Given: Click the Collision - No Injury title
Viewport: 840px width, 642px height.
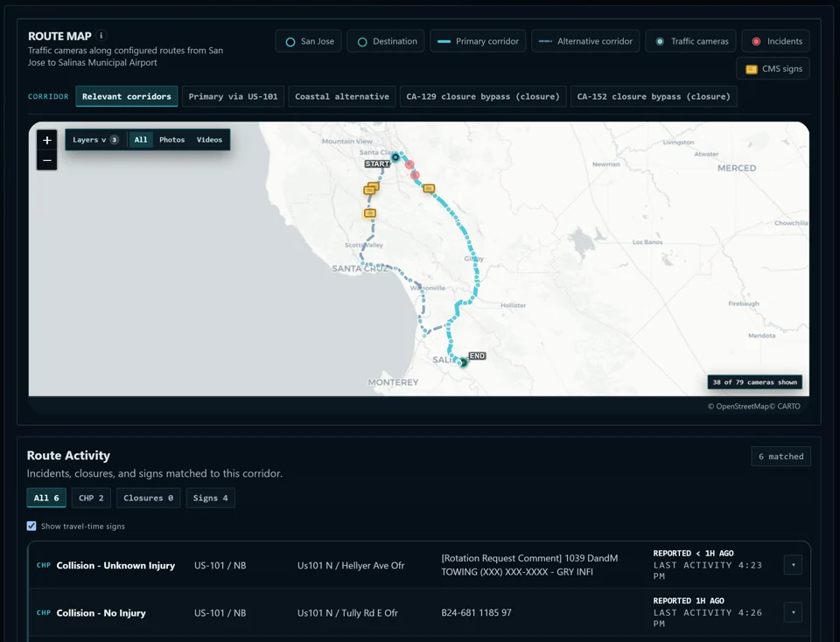Looking at the screenshot, I should coord(101,613).
